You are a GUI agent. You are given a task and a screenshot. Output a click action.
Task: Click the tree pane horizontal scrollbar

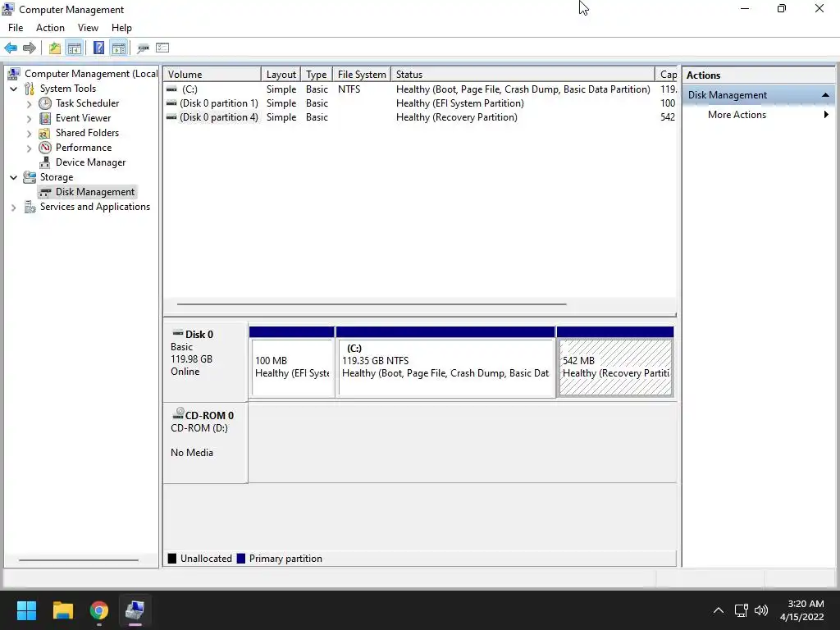79,560
